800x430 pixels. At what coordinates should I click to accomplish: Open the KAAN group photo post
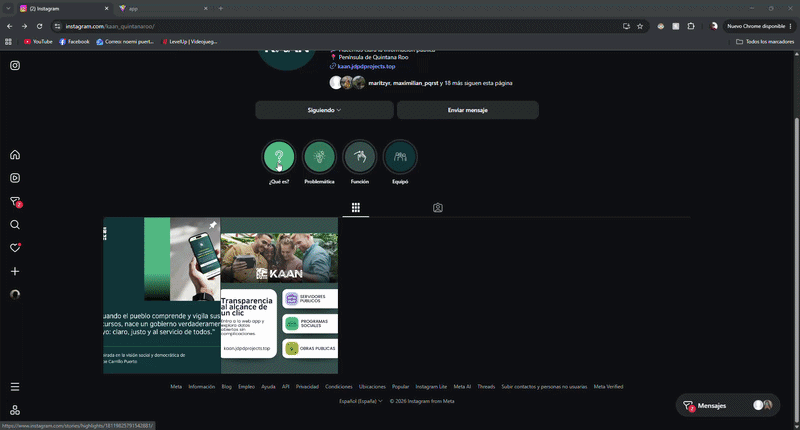click(279, 295)
